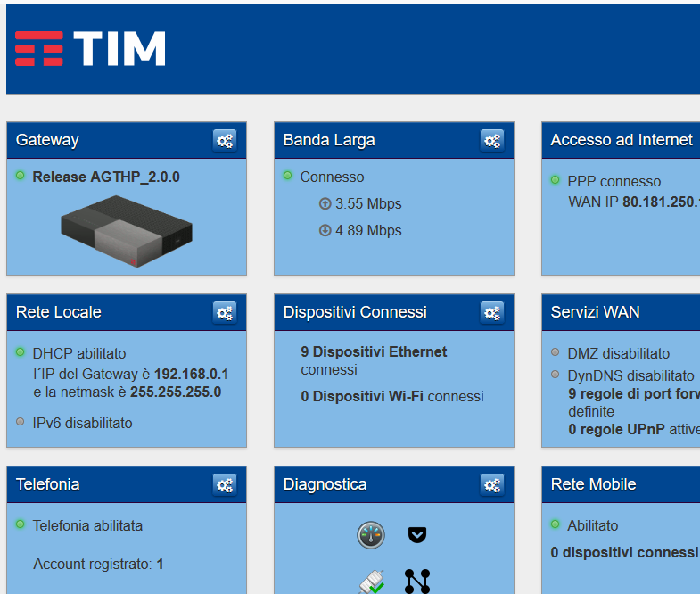Click green status dot beside PPP connesso
Viewport: 700px width, 594px height.
555,180
